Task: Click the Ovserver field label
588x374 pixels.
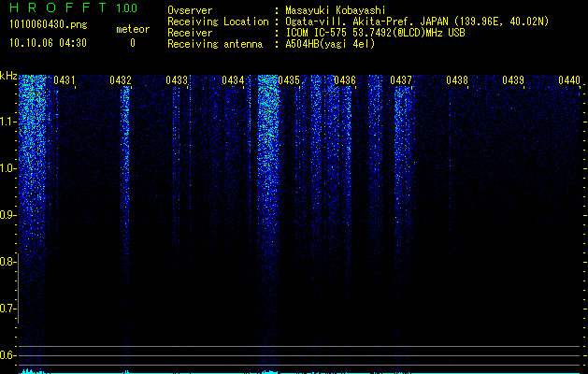Action: [x=190, y=10]
